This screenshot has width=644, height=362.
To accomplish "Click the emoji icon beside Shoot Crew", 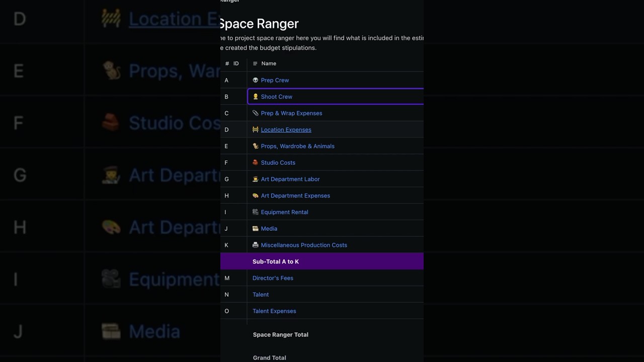I will [x=256, y=97].
